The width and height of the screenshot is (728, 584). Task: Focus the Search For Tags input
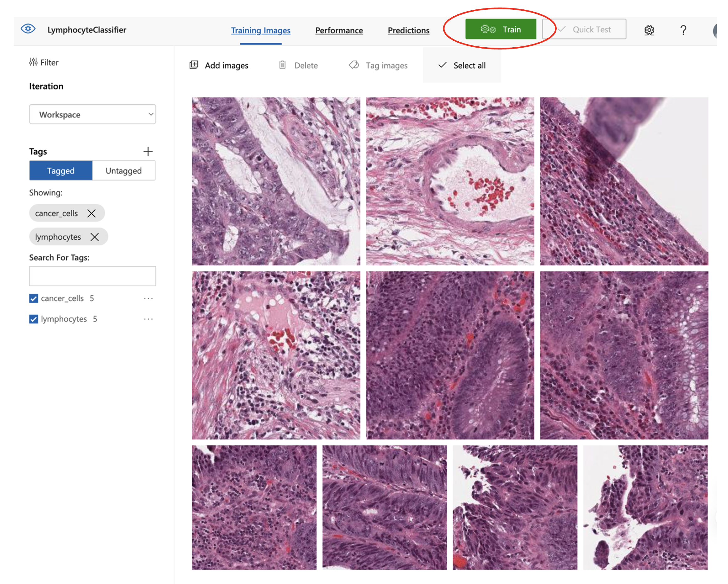[92, 276]
